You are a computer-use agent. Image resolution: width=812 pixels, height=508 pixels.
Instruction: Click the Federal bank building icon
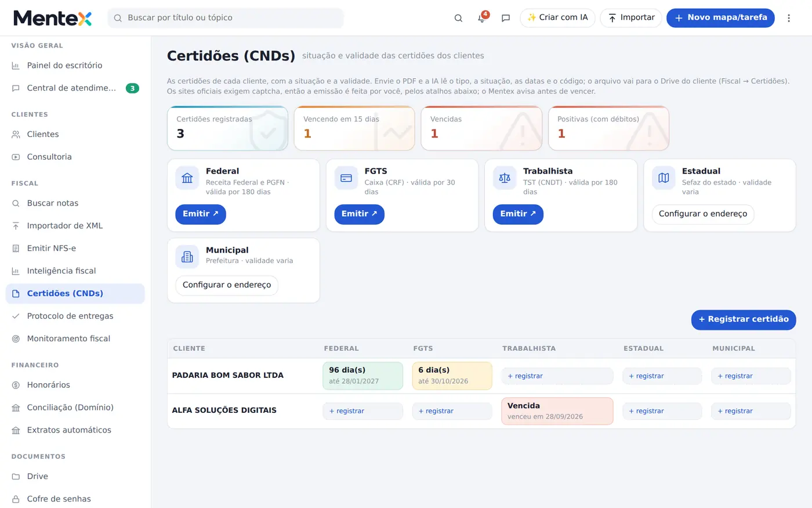[187, 178]
